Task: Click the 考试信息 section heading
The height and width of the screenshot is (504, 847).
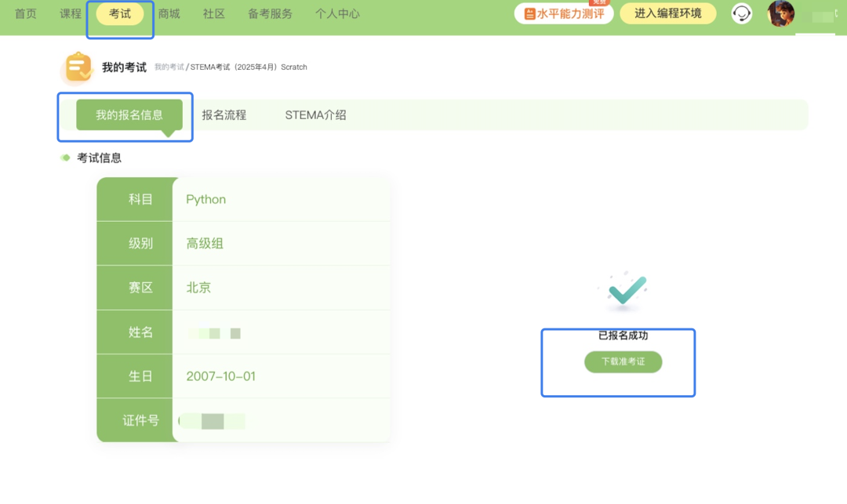Action: pos(100,158)
